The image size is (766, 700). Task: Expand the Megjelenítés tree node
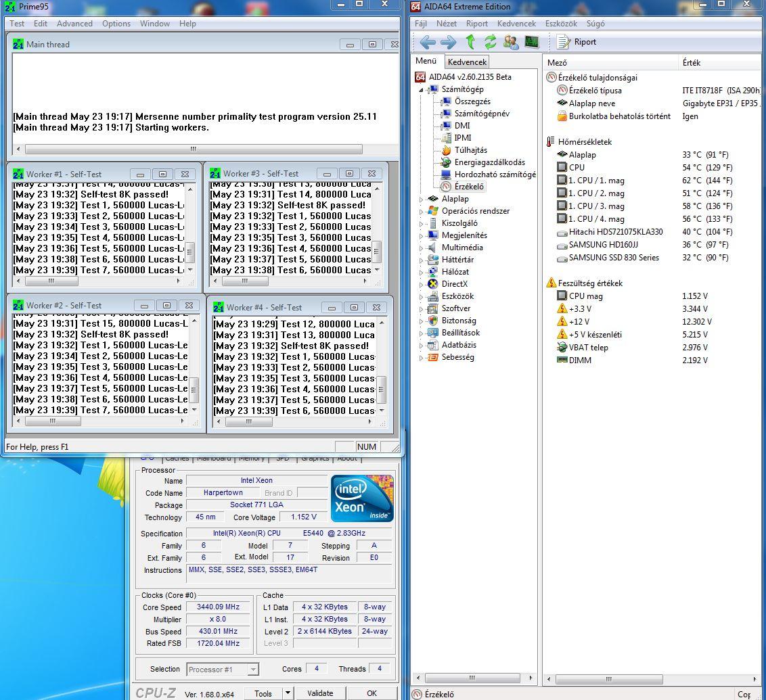click(421, 236)
